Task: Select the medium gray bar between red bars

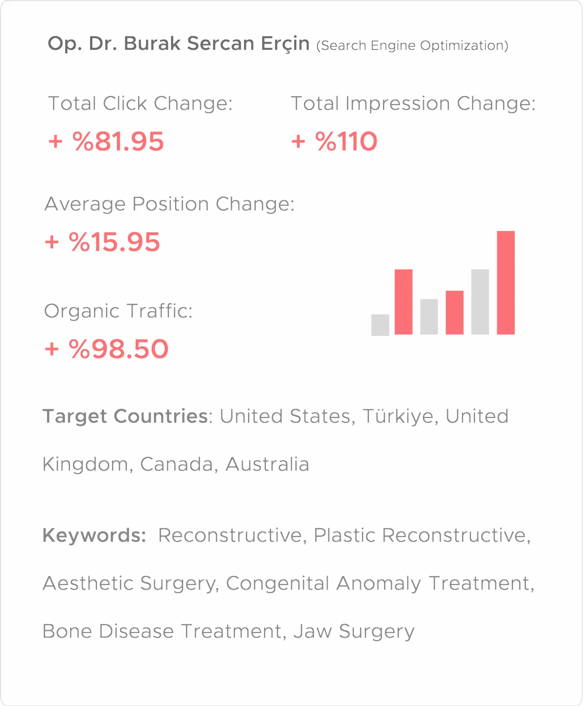Action: coord(429,316)
